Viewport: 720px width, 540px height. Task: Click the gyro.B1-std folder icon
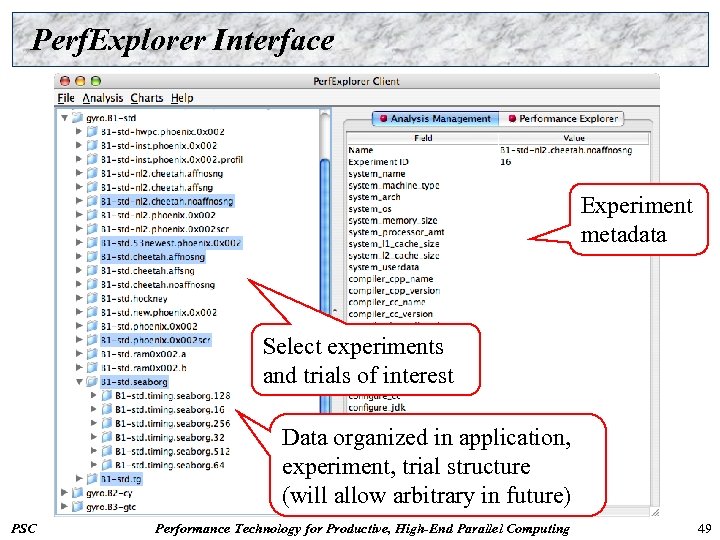pyautogui.click(x=77, y=118)
